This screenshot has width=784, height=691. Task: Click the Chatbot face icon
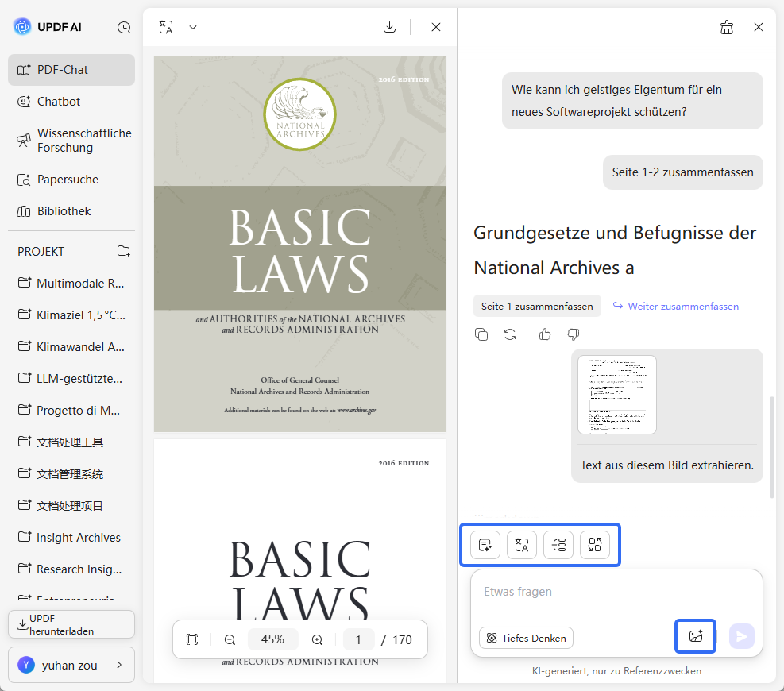(x=24, y=102)
